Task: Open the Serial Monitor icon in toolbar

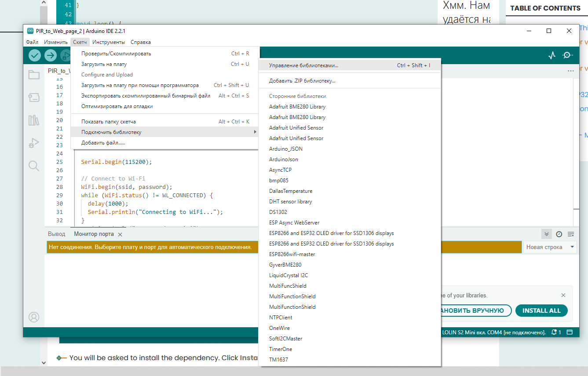Action: pos(568,55)
